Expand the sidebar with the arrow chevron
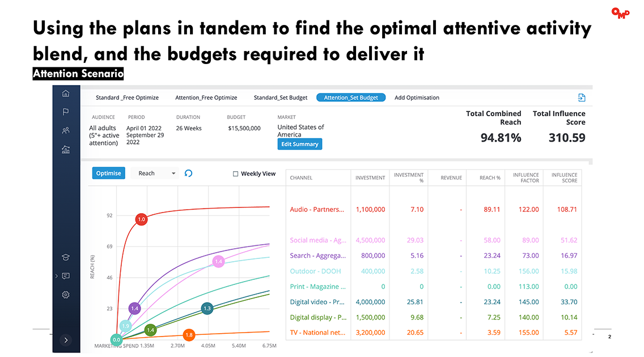The image size is (644, 357). [x=66, y=339]
